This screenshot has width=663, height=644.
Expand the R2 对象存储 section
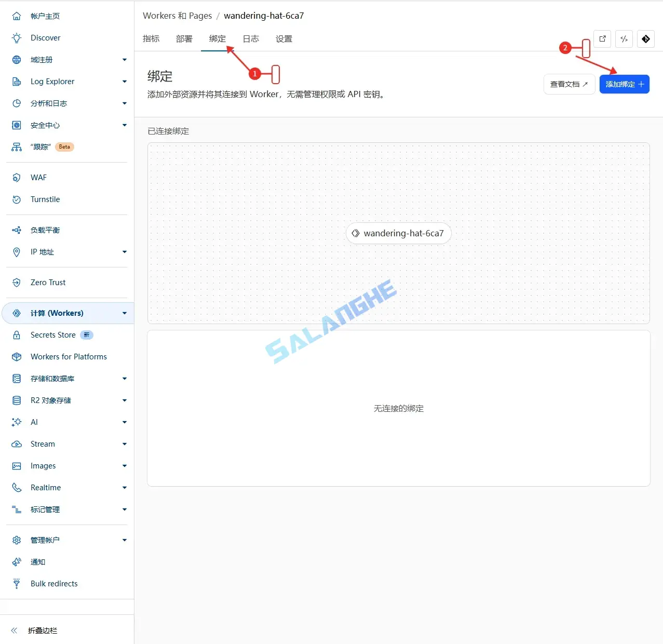[x=124, y=400]
